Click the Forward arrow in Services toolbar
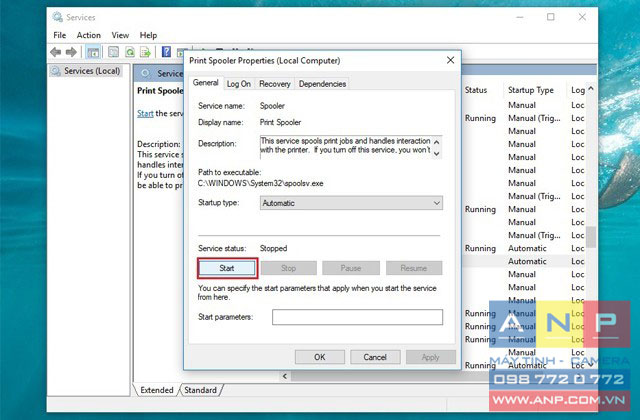The width and height of the screenshot is (640, 420). [x=71, y=52]
